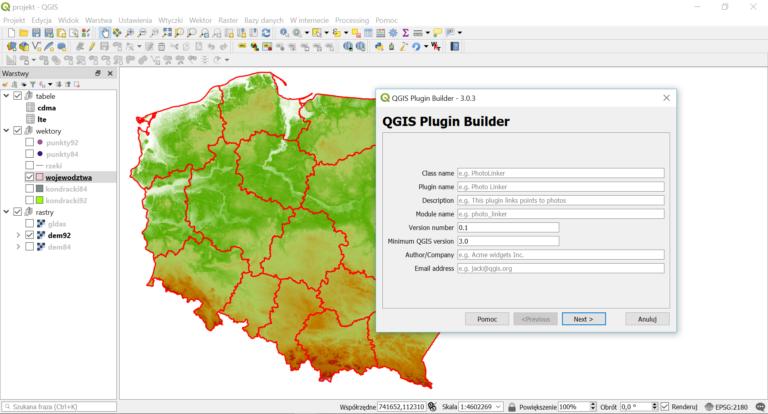Click the kondracki92 green color swatch
This screenshot has width=768, height=414.
[x=40, y=200]
